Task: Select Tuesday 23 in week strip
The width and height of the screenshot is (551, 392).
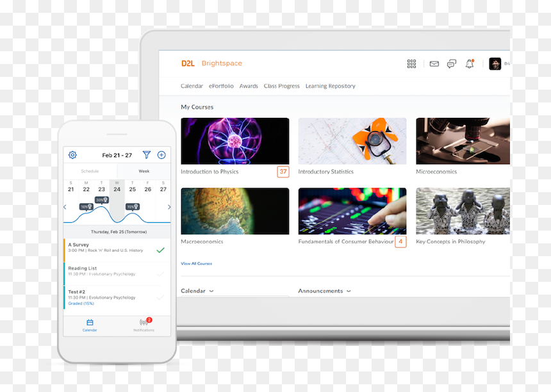Action: click(102, 187)
